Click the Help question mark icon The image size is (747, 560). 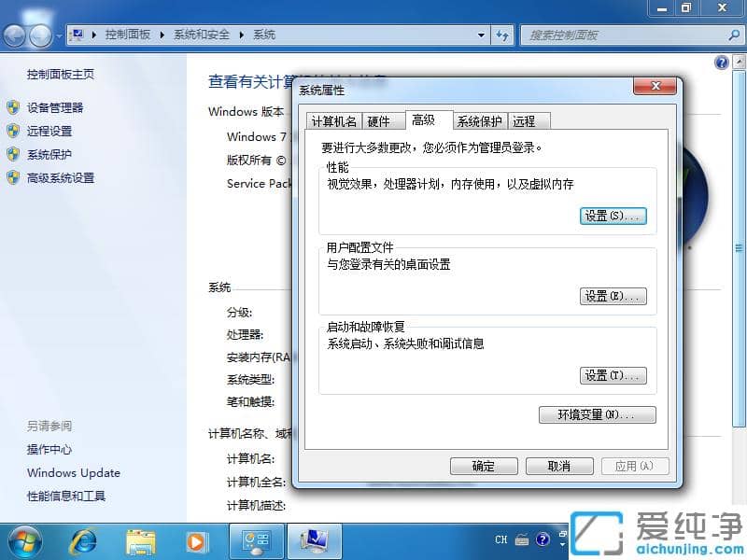722,62
